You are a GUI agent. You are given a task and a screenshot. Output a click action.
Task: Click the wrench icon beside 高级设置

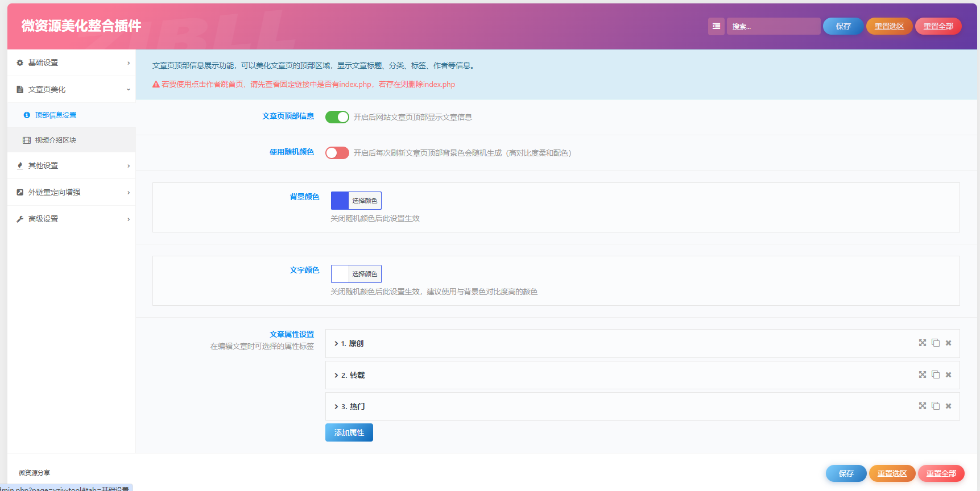coord(20,219)
